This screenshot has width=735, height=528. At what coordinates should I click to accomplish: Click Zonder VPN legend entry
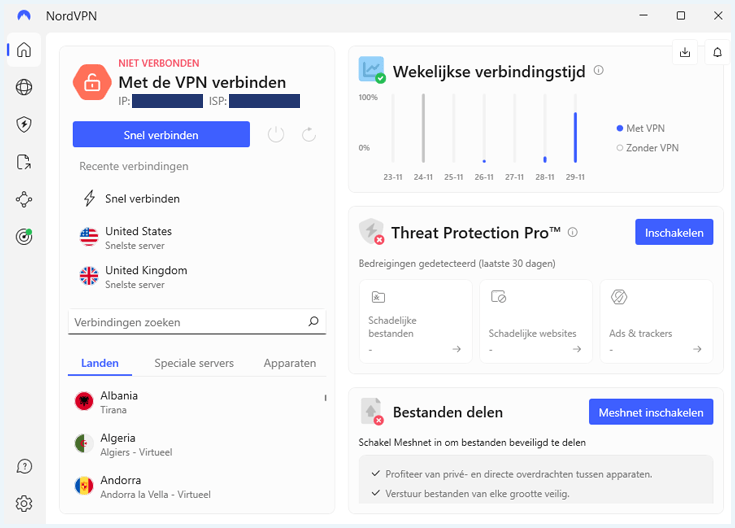tap(647, 148)
